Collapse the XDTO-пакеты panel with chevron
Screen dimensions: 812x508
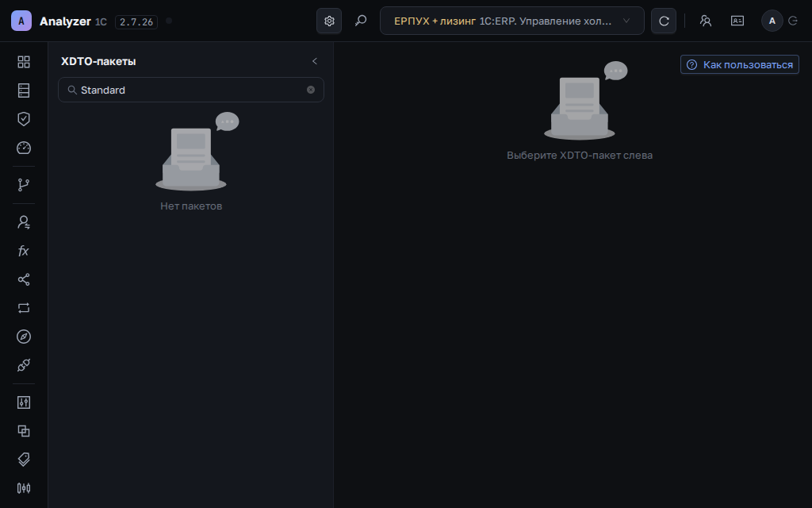pyautogui.click(x=315, y=61)
